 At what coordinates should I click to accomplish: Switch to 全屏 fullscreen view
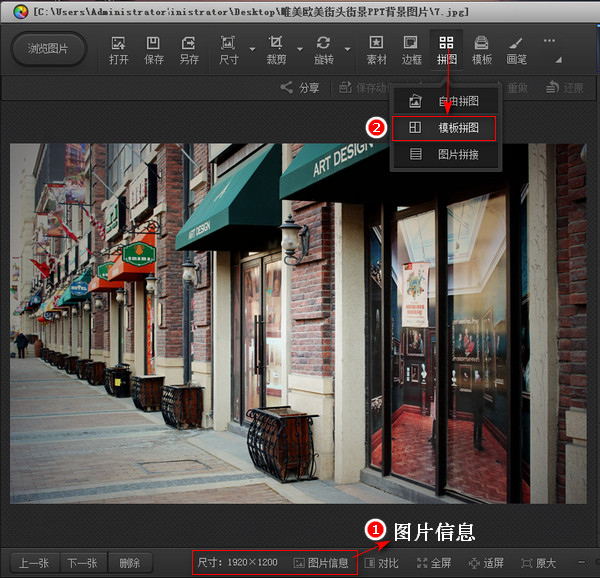tap(435, 563)
